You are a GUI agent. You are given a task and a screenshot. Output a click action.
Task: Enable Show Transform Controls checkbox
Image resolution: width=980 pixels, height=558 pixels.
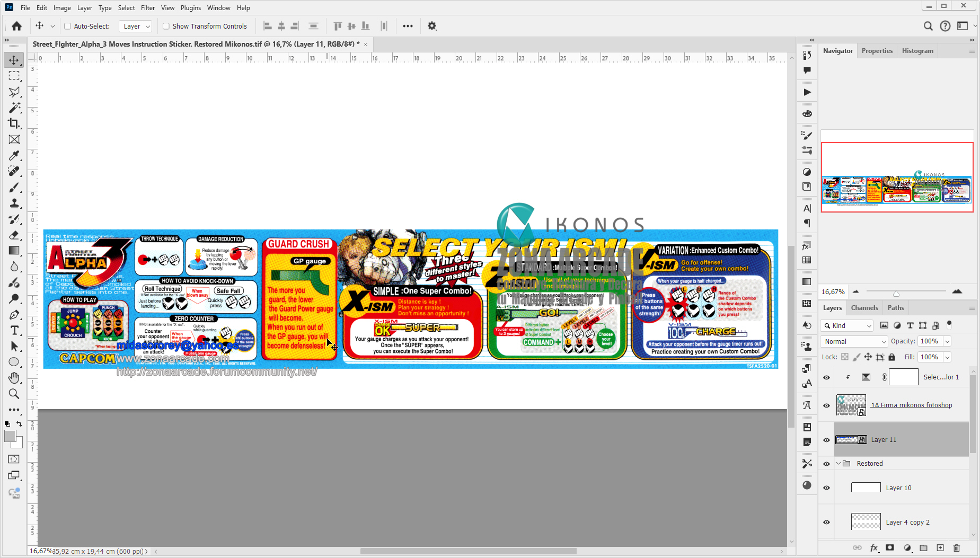point(166,26)
